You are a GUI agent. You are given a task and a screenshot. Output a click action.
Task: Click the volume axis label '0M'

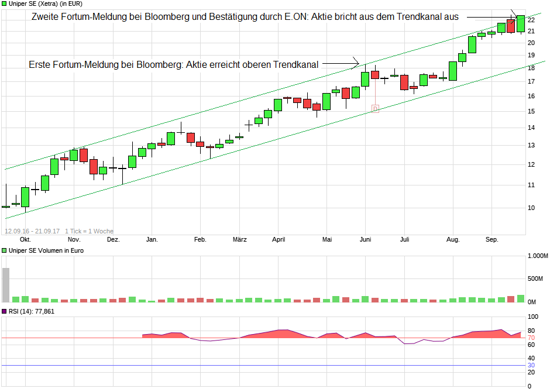click(x=532, y=302)
